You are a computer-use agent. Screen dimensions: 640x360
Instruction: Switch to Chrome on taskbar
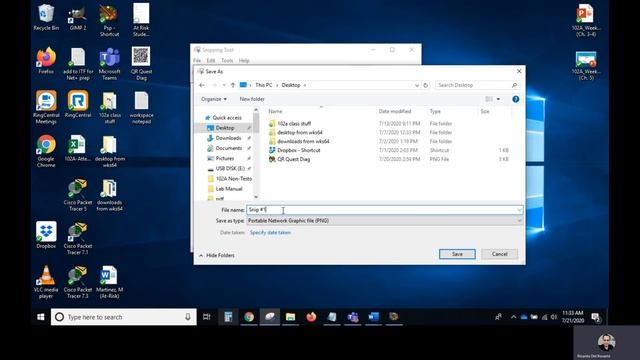tap(249, 317)
